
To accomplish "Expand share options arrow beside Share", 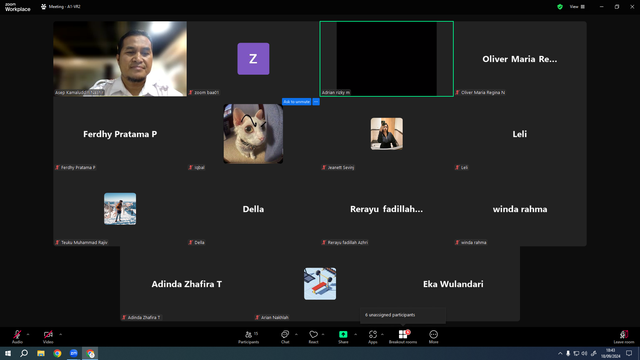I will pyautogui.click(x=356, y=334).
